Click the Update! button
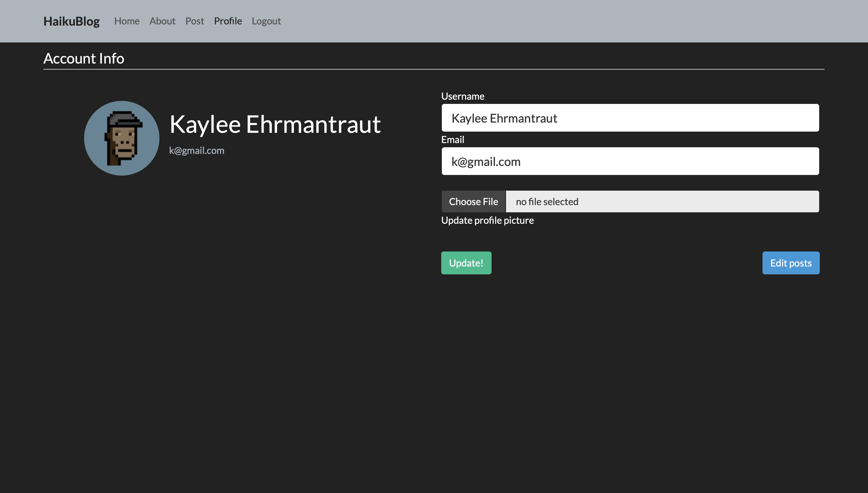This screenshot has width=868, height=493. coord(466,263)
